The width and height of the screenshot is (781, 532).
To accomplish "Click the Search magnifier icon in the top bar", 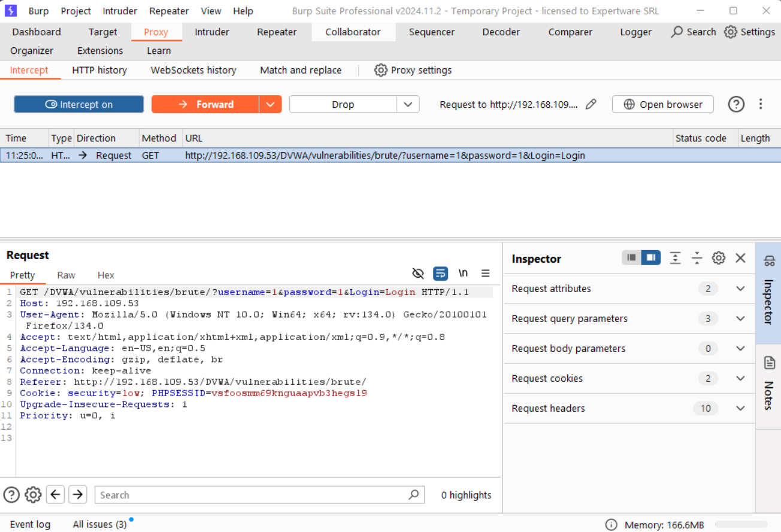I will pos(677,32).
